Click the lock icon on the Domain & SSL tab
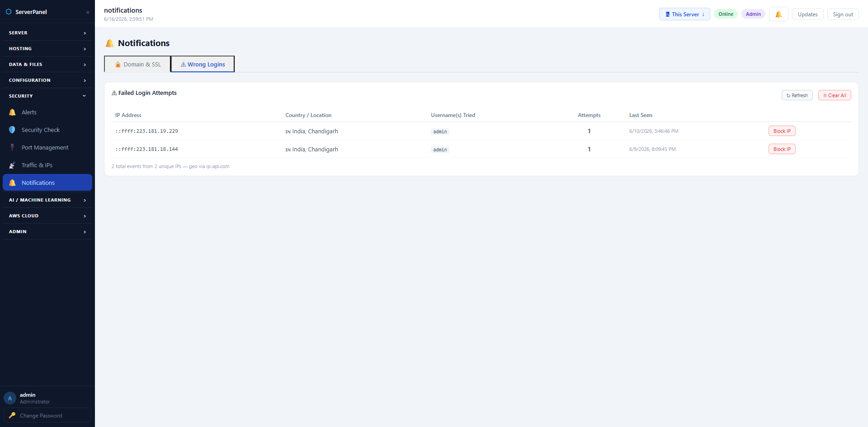Image resolution: width=868 pixels, height=427 pixels. click(x=118, y=65)
